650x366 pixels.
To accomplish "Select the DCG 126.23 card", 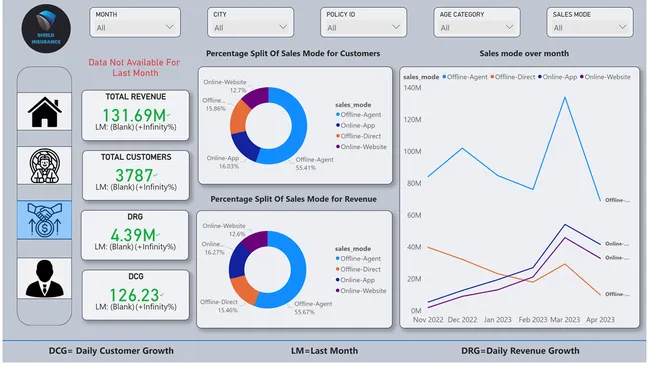I will pos(136,295).
